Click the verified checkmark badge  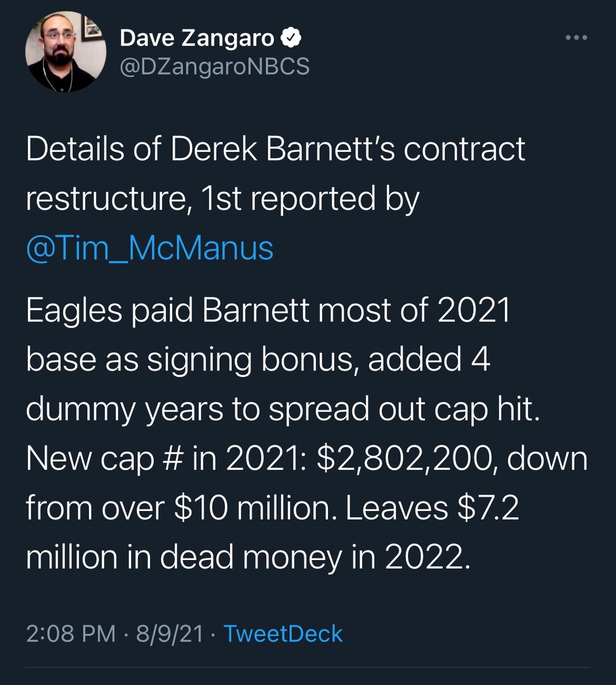click(291, 38)
